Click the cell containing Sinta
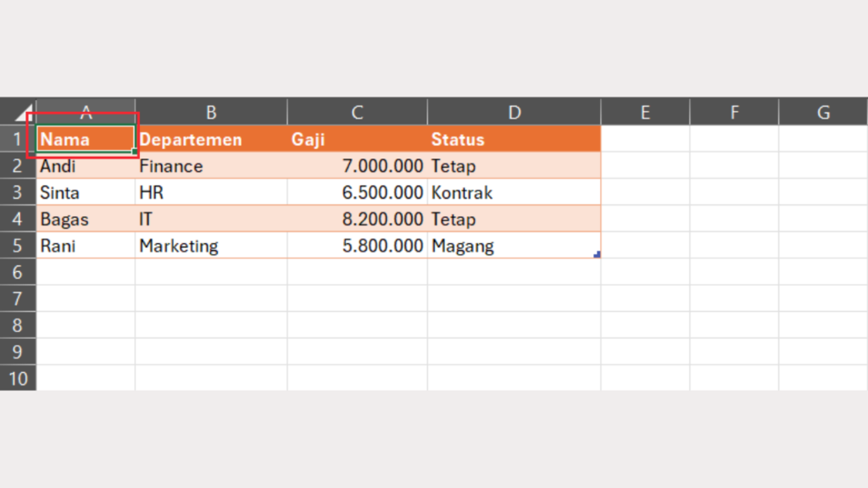Screen dimensions: 868x488 tap(85, 192)
